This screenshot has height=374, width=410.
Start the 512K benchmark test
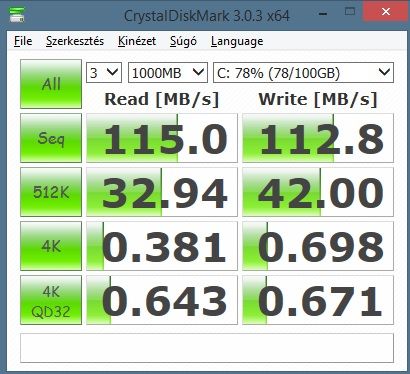coord(51,192)
